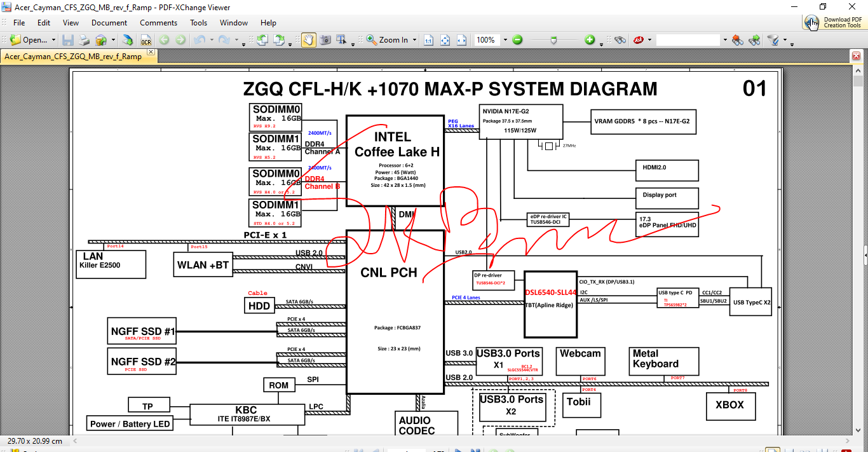Viewport: 868px width, 452px height.
Task: Open the search field history dropdown
Action: [724, 40]
